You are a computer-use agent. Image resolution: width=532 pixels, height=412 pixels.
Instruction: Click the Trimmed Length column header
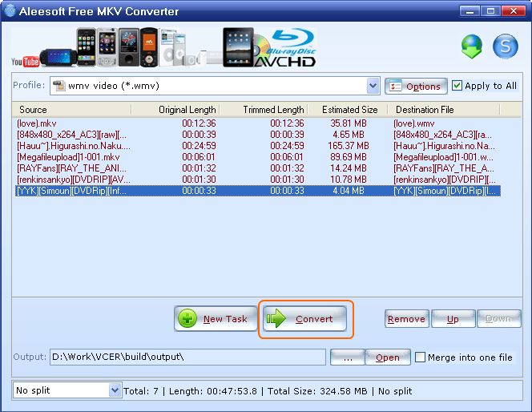click(264, 110)
